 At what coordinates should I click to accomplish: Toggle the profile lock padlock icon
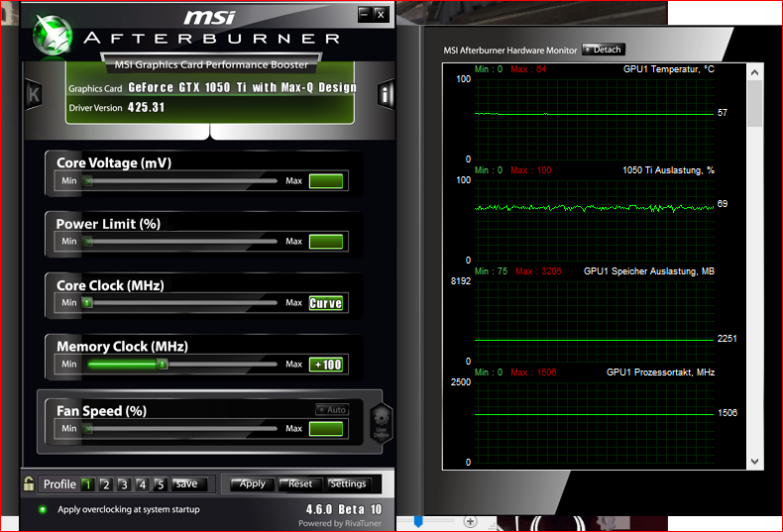pos(29,483)
